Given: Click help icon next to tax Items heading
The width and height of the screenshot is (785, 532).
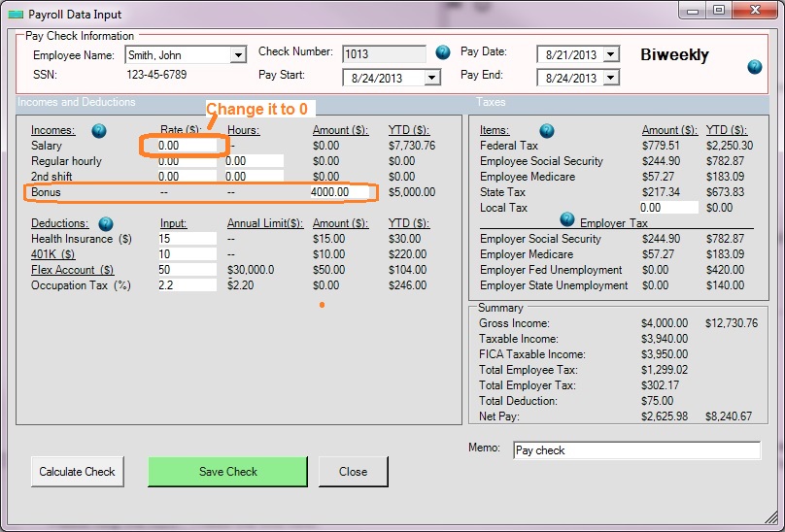Looking at the screenshot, I should [547, 130].
